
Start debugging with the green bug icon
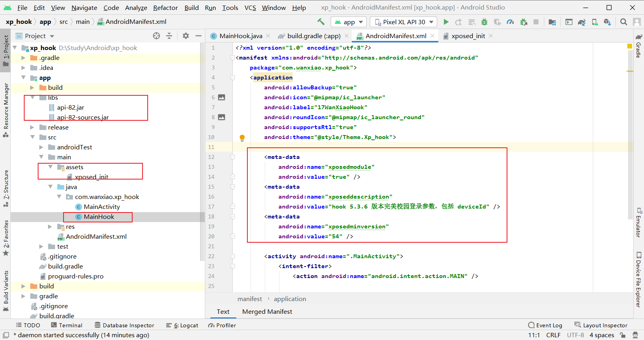coord(484,22)
